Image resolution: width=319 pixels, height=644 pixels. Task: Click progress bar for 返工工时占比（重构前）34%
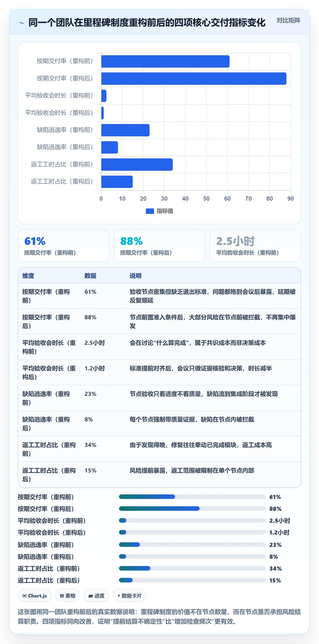[x=192, y=568]
